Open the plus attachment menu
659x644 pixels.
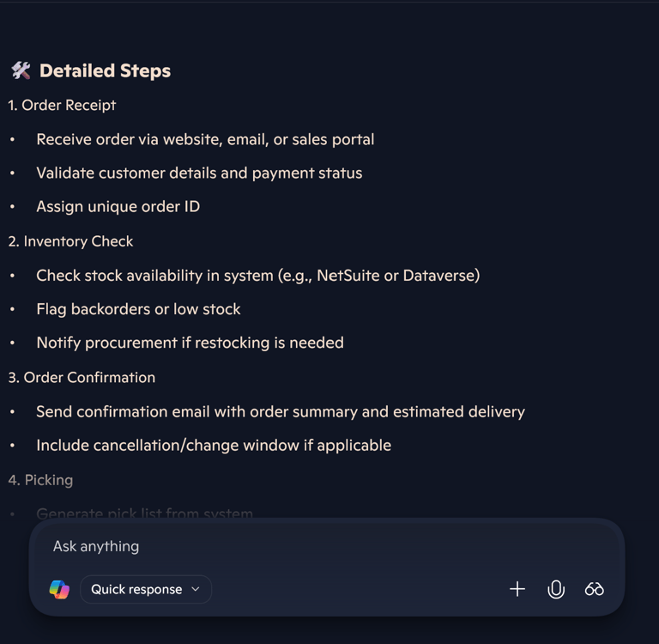tap(517, 589)
